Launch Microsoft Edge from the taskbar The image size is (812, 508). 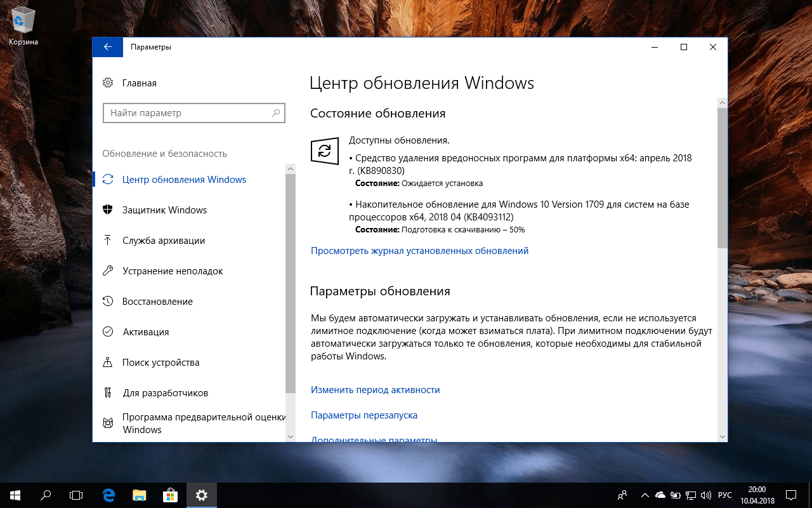click(x=108, y=495)
